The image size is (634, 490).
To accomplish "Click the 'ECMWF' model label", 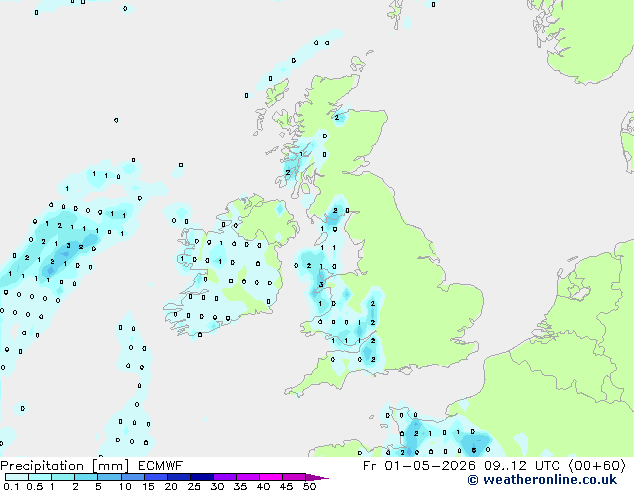I will [x=161, y=466].
